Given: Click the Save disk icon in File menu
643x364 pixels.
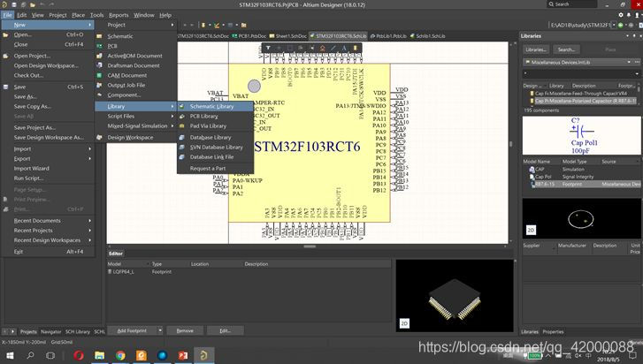Looking at the screenshot, I should tap(5, 87).
